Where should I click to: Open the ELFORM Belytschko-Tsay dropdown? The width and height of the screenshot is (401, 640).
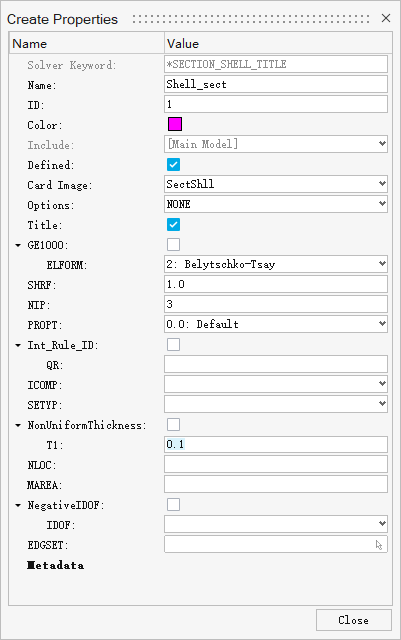pyautogui.click(x=276, y=264)
